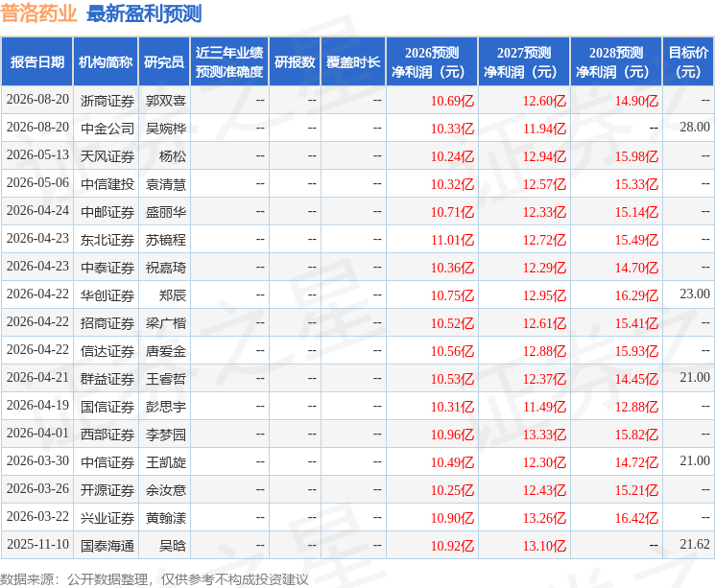Image resolution: width=715 pixels, height=588 pixels.
Task: Click analyst name 杨松
Action: pos(173,156)
